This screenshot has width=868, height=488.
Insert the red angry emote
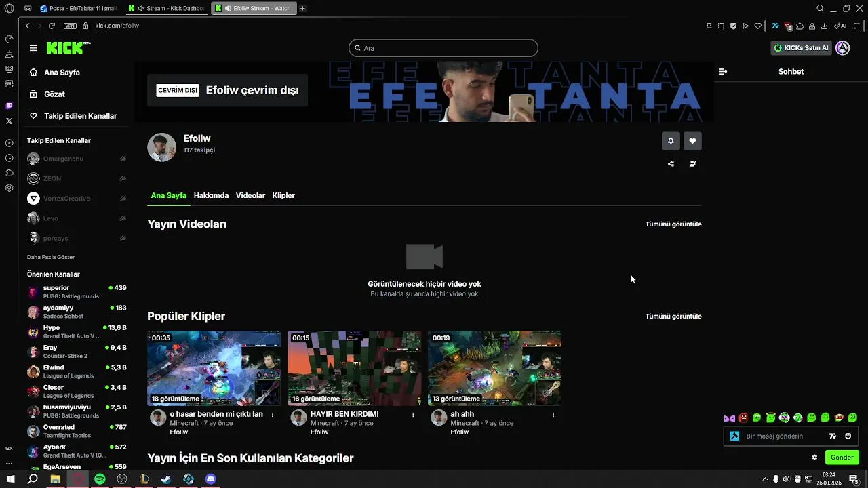point(743,418)
